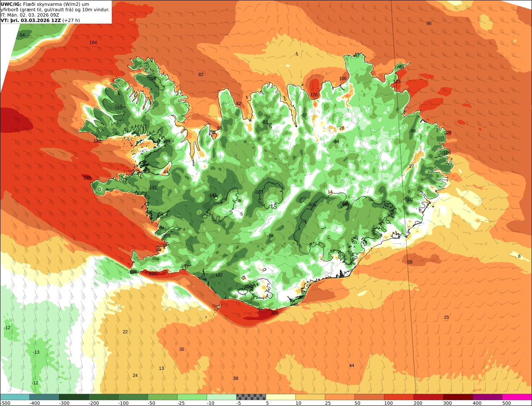Click the map value '-132'
Image resolution: width=532 pixels, height=406 pixels.
point(219,275)
